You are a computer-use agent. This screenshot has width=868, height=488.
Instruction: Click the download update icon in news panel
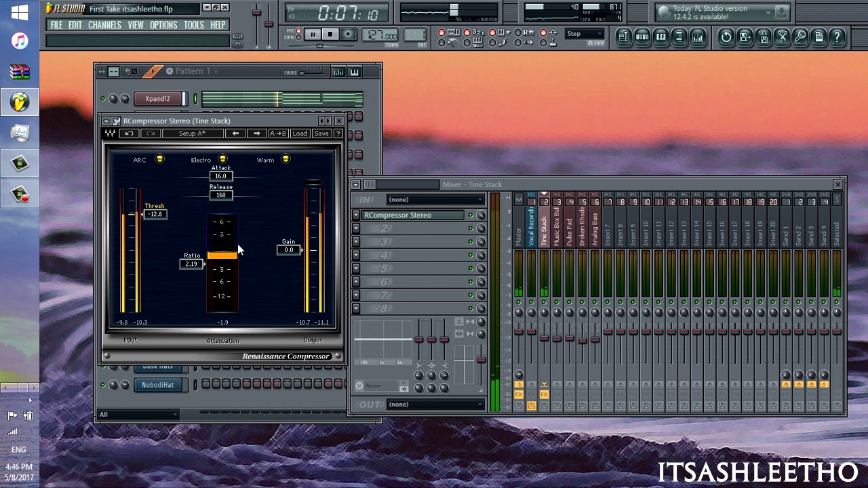pyautogui.click(x=782, y=12)
